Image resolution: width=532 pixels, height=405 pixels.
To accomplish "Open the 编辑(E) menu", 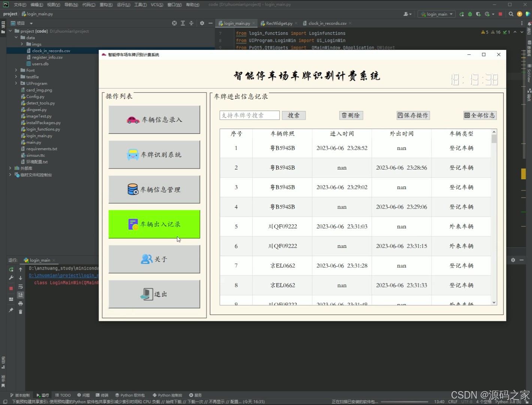I will point(37,4).
